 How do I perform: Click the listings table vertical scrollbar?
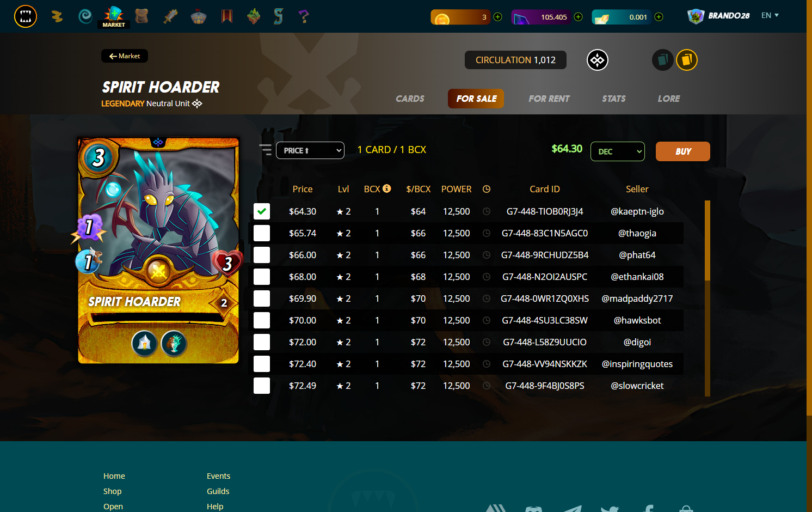(708, 298)
